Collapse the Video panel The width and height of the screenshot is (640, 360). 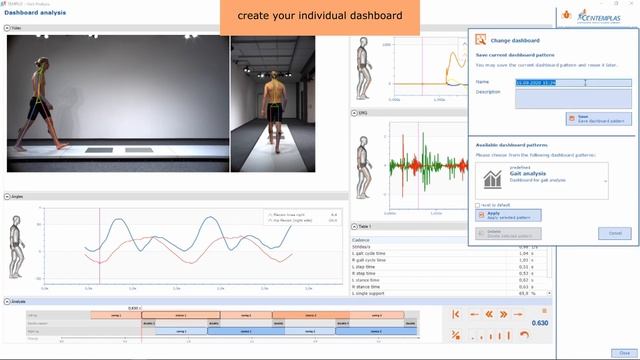click(7, 28)
